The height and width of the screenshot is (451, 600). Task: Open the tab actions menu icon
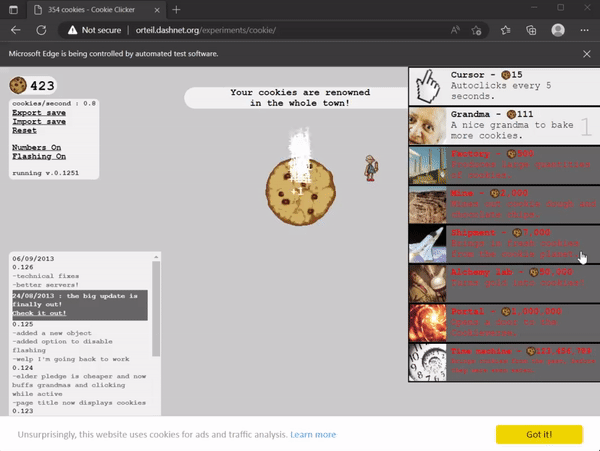click(13, 10)
